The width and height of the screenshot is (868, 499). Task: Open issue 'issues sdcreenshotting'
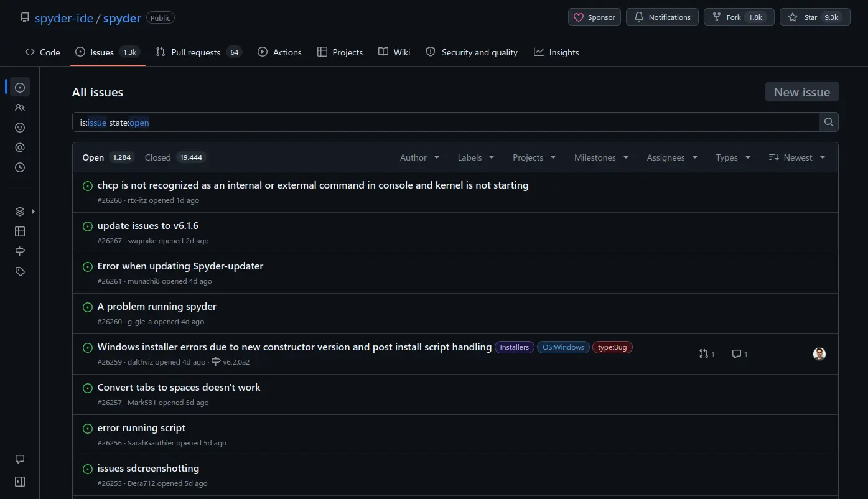click(x=148, y=469)
